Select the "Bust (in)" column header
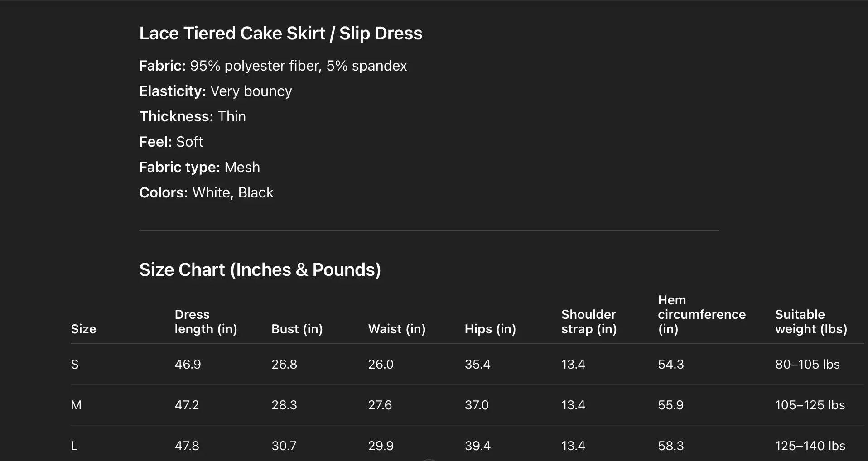The image size is (868, 461). [297, 329]
